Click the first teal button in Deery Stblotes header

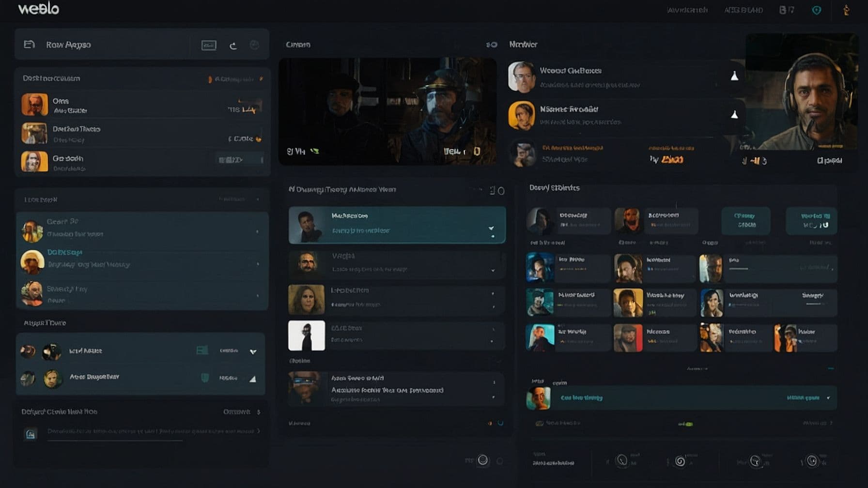click(x=745, y=220)
